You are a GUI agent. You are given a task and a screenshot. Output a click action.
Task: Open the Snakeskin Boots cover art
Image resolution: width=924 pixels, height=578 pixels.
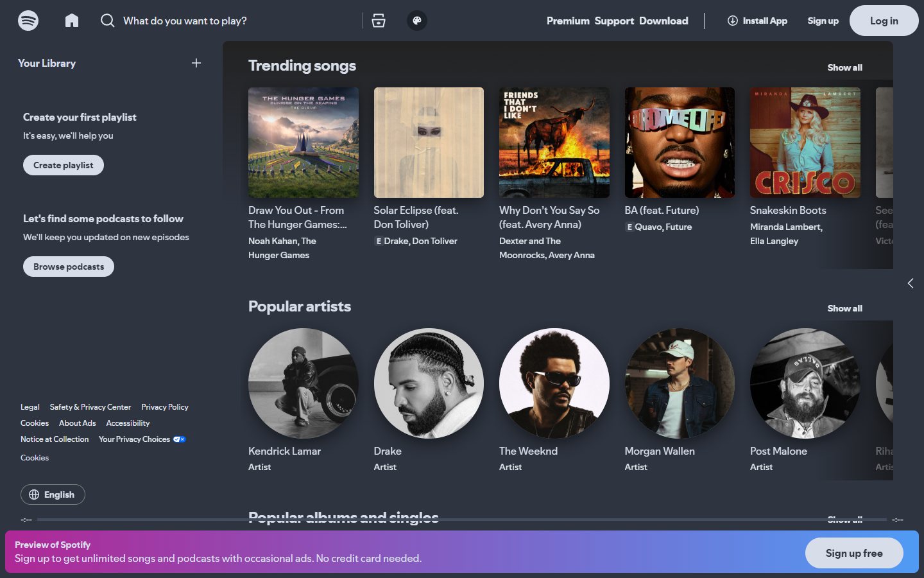pos(805,143)
